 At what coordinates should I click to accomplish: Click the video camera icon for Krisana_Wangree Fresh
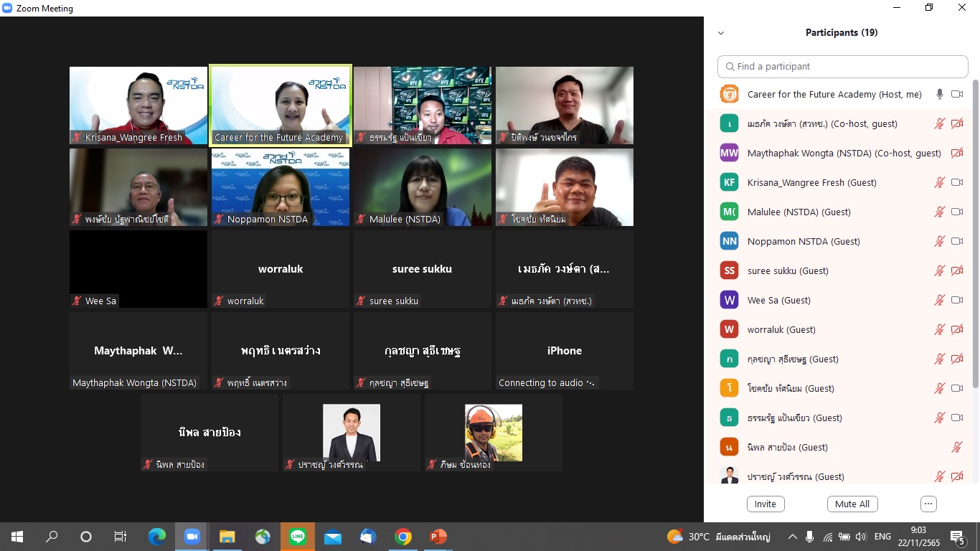(956, 182)
